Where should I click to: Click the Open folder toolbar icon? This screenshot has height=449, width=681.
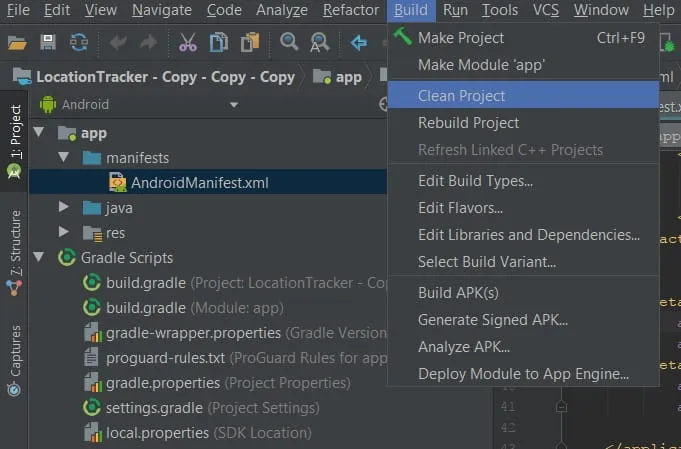[17, 42]
